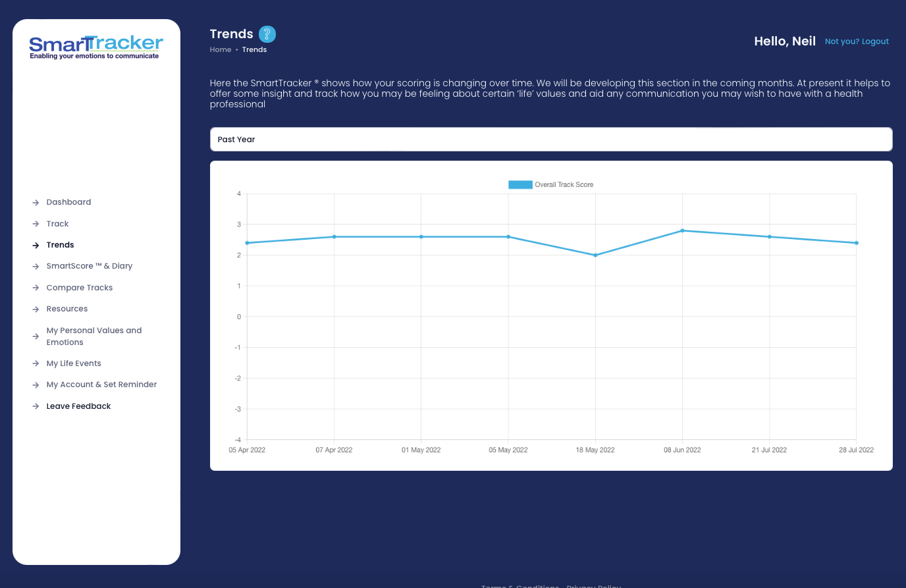Click the arrow icon beside Dashboard
The image size is (906, 588).
[x=36, y=202]
